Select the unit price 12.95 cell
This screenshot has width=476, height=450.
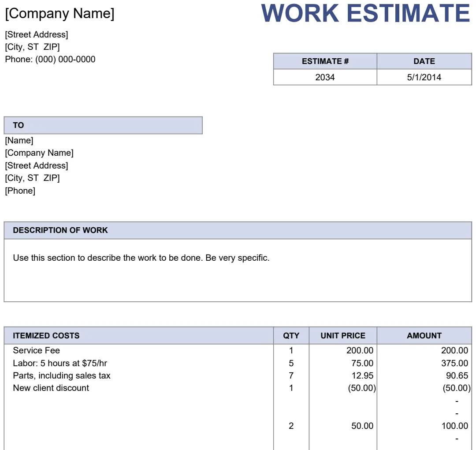pyautogui.click(x=343, y=375)
